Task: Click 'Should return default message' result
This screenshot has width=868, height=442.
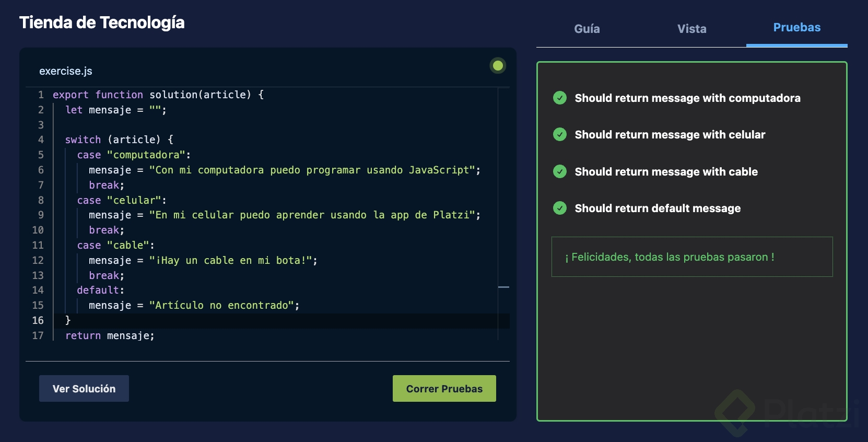Action: [x=658, y=208]
